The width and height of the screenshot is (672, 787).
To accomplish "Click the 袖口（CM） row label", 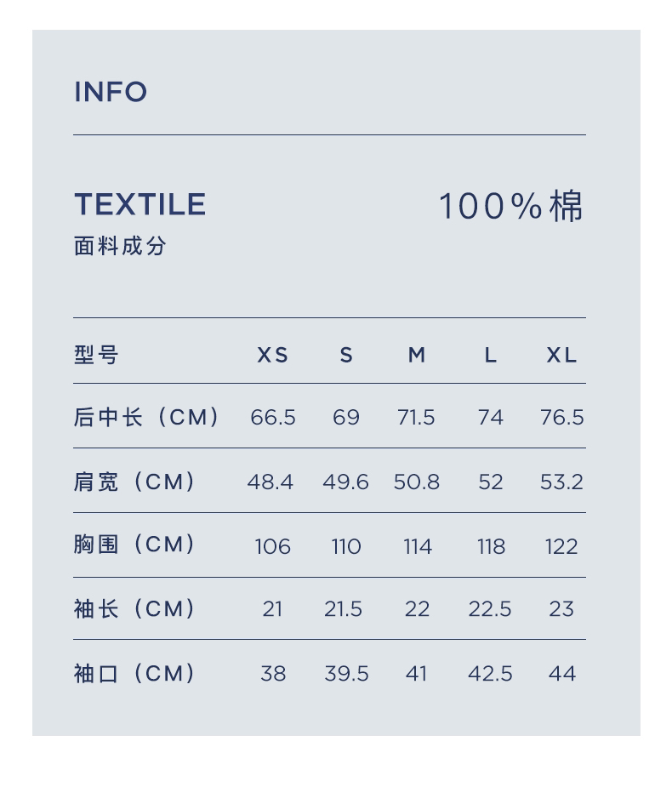I will point(135,673).
